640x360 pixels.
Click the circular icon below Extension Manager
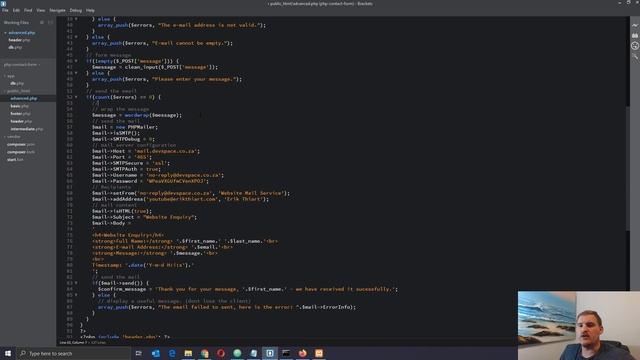click(635, 46)
